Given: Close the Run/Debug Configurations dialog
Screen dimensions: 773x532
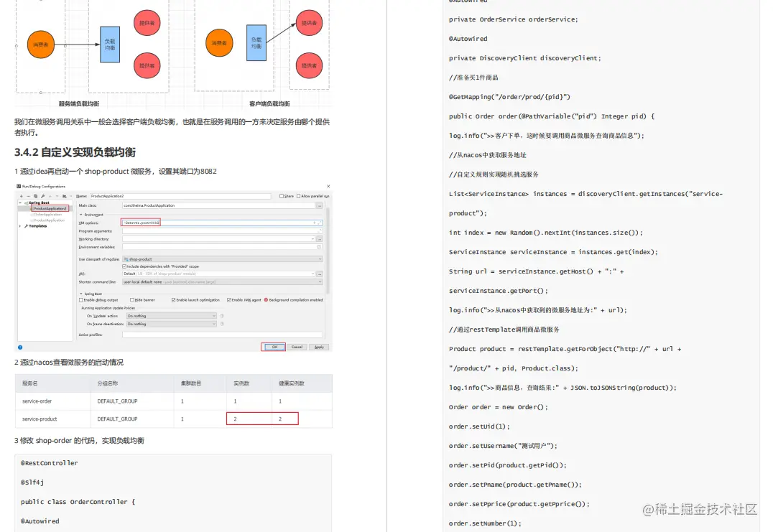Looking at the screenshot, I should [x=328, y=186].
